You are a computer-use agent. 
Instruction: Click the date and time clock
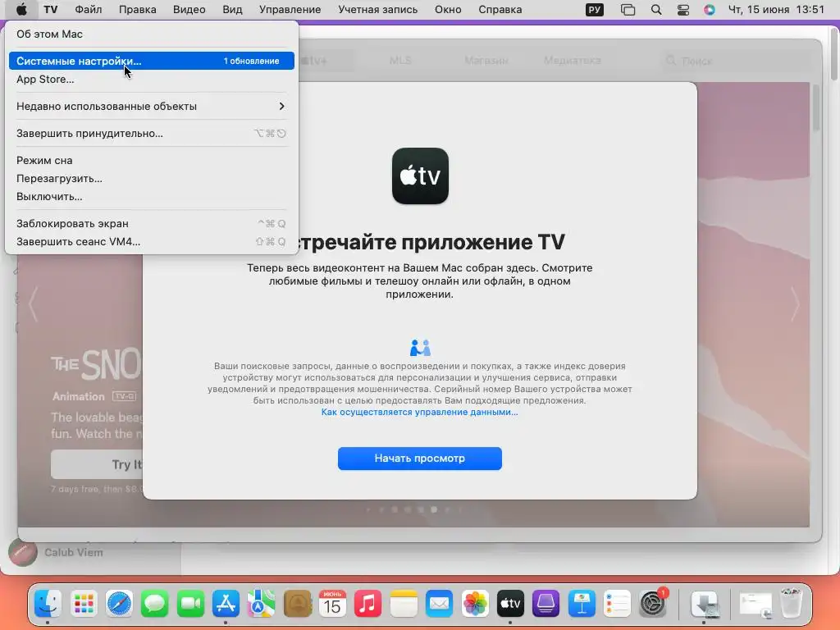(x=776, y=10)
